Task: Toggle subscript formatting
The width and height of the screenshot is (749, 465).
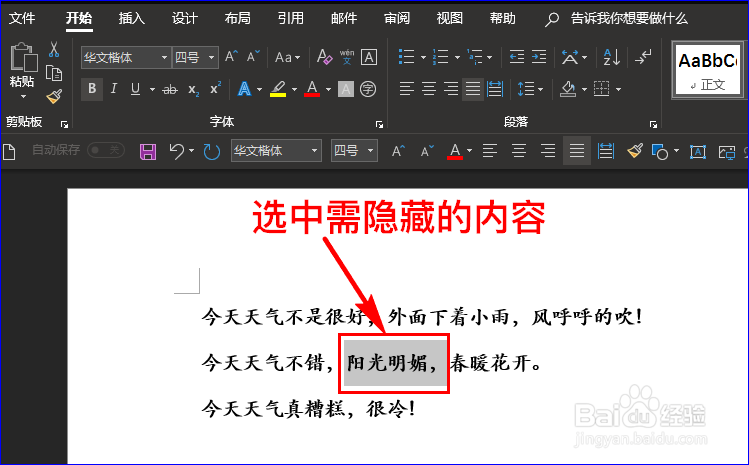Action: click(x=193, y=89)
